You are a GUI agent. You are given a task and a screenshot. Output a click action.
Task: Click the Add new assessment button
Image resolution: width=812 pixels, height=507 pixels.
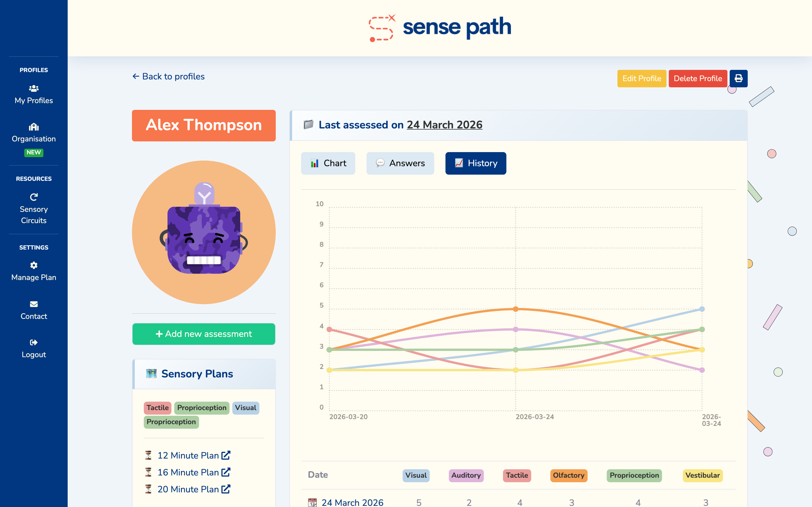[204, 334]
